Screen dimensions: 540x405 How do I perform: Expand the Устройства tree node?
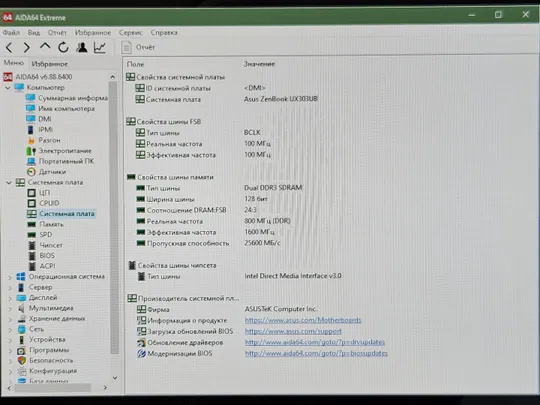[10, 340]
